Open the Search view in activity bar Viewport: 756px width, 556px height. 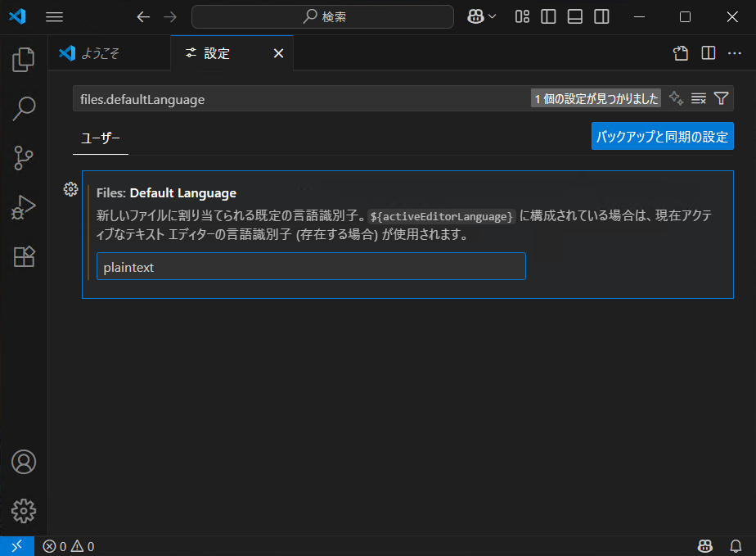click(x=24, y=108)
